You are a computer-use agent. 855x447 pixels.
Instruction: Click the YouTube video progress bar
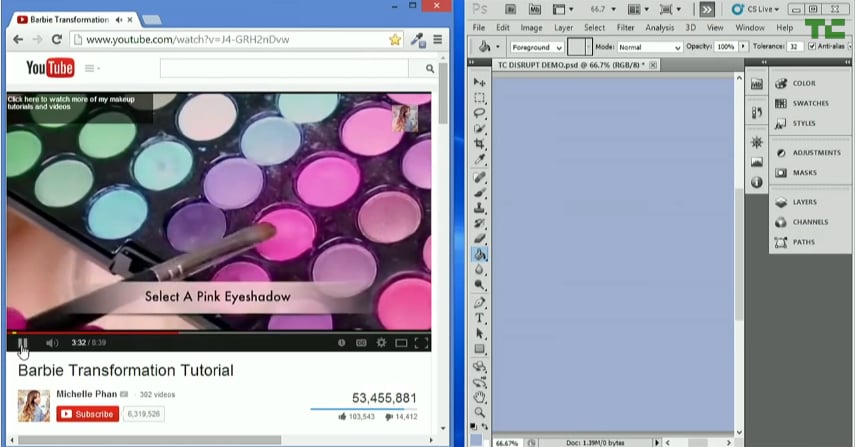tap(219, 332)
